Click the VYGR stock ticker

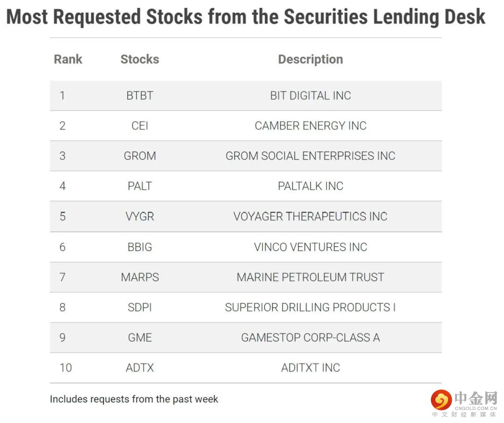[140, 216]
